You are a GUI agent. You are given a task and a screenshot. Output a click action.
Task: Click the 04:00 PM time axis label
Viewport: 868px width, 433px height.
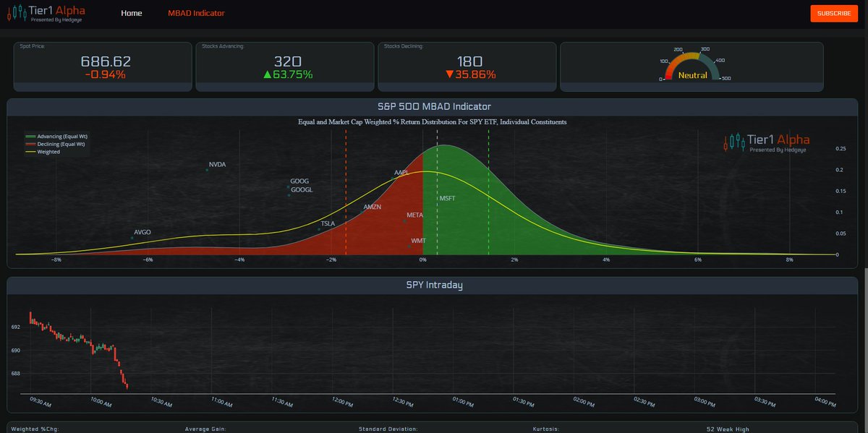coord(825,400)
